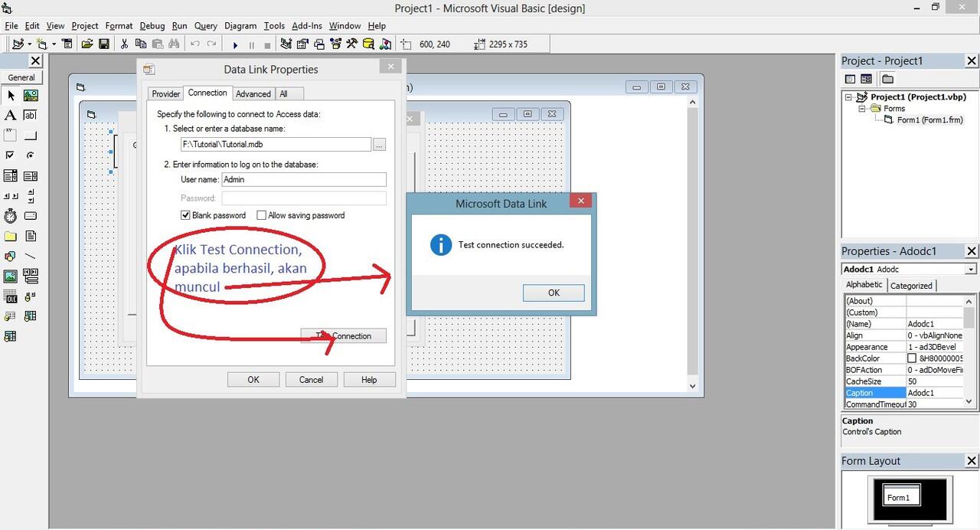This screenshot has width=980, height=530.
Task: Select the Frame control tool
Action: [11, 136]
